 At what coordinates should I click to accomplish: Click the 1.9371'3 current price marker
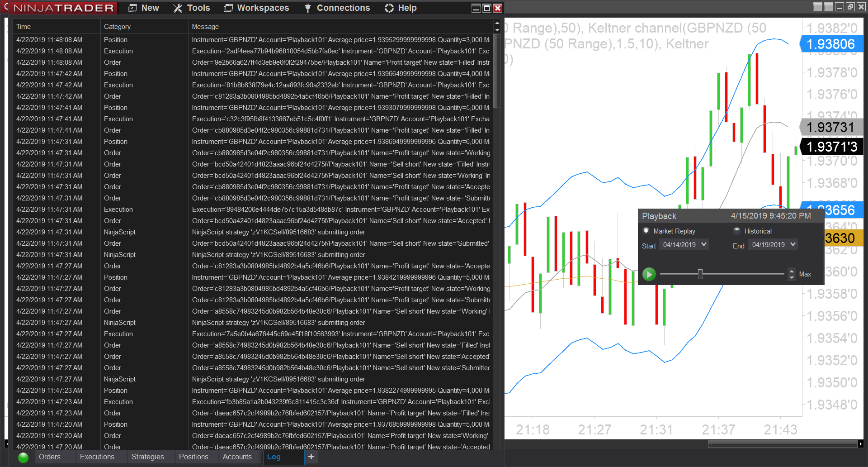[x=831, y=147]
